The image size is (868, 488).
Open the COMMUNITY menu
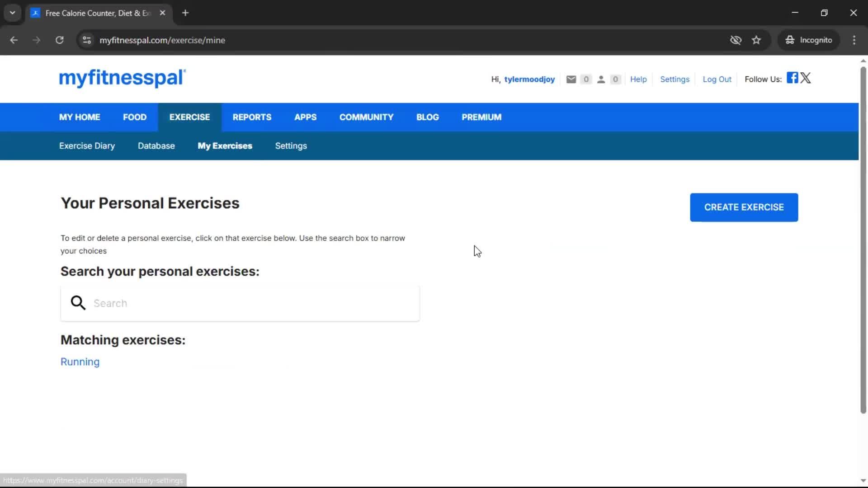(x=366, y=117)
